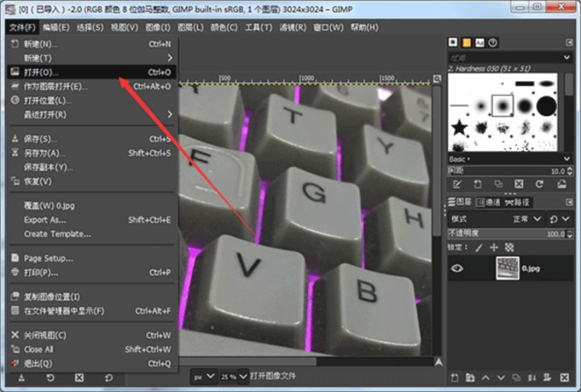The image size is (581, 392).
Task: Switch to the 图层 layers tab
Action: click(460, 202)
